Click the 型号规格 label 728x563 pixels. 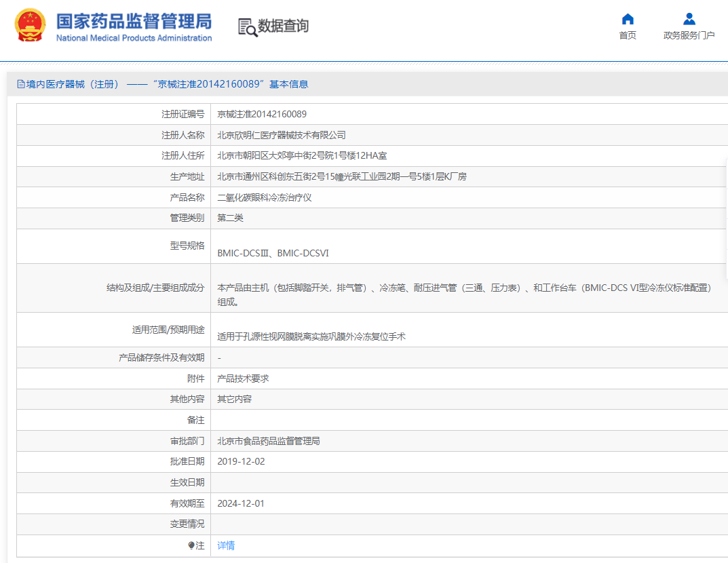[x=187, y=246]
